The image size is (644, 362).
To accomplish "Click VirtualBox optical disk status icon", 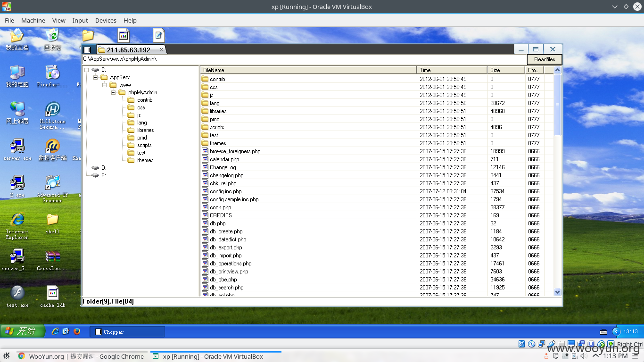I will coord(532,344).
